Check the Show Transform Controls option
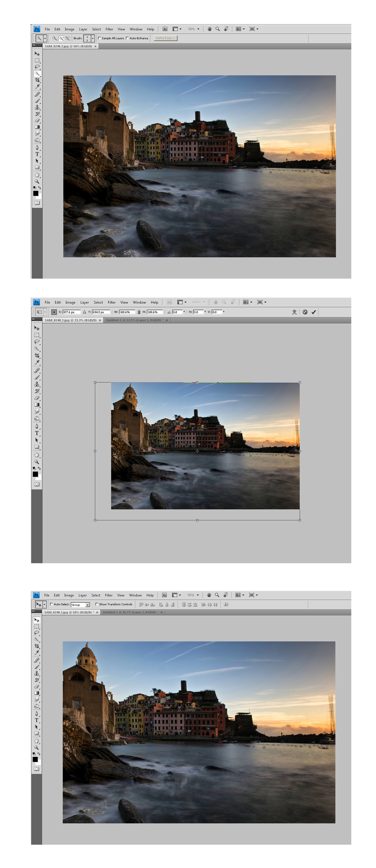Viewport: 376px width, 868px height. point(97,604)
